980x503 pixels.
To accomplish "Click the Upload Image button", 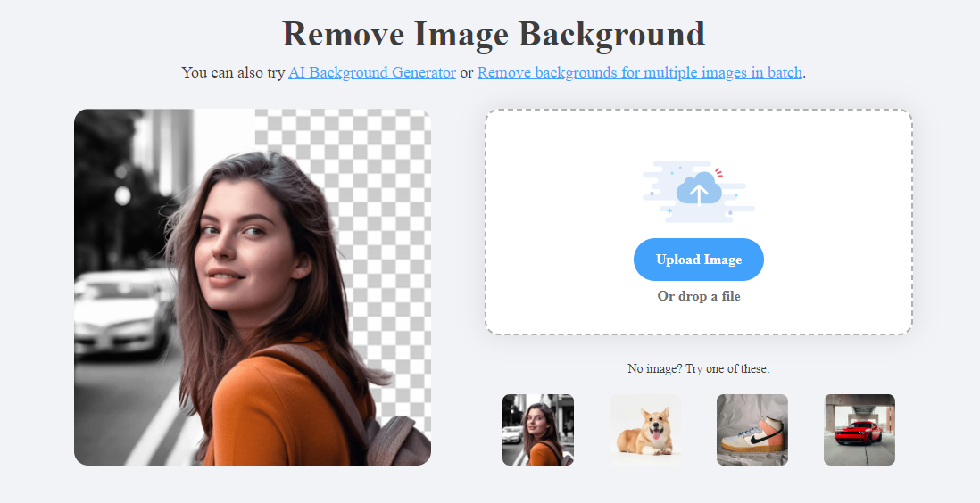I will click(x=698, y=260).
